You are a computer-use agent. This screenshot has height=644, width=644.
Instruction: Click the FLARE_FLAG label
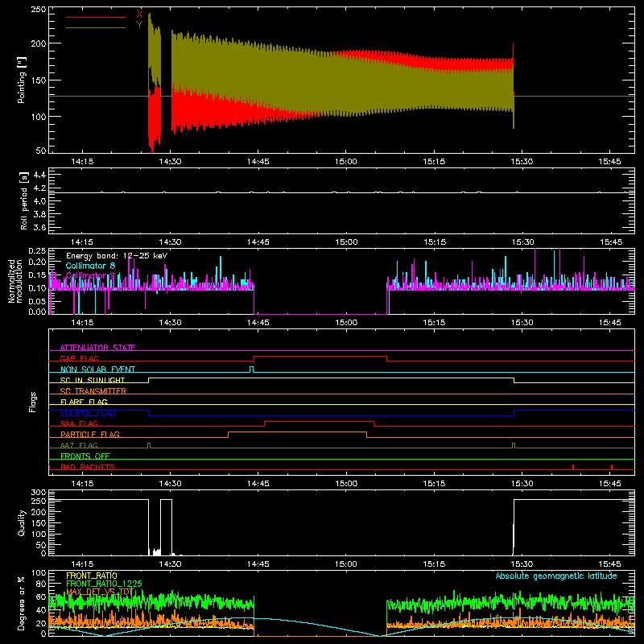coord(84,402)
